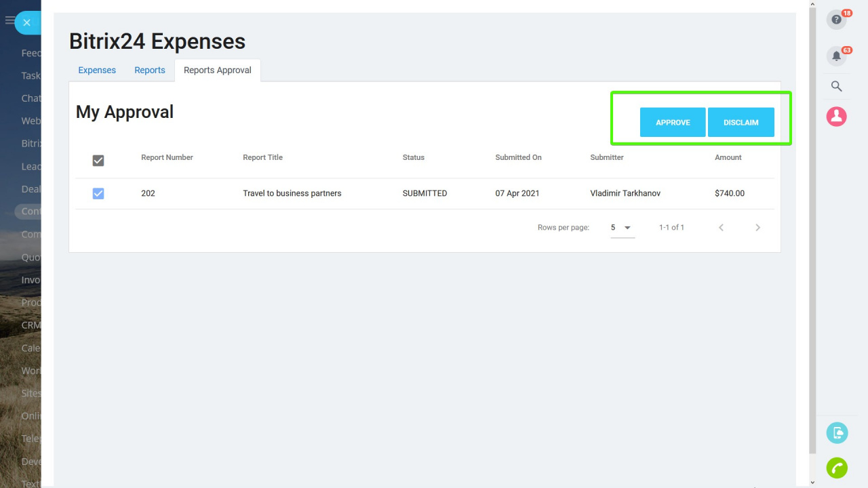
Task: Click report number 202 cell
Action: point(148,193)
